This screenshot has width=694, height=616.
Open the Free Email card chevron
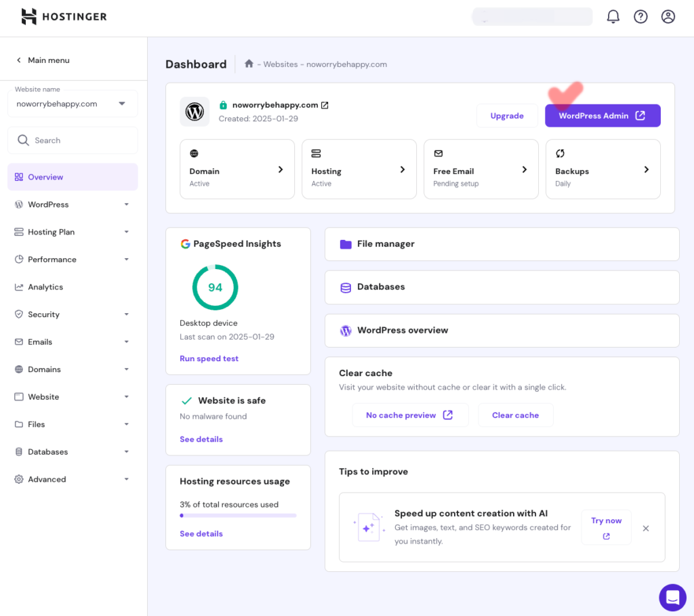tap(525, 169)
